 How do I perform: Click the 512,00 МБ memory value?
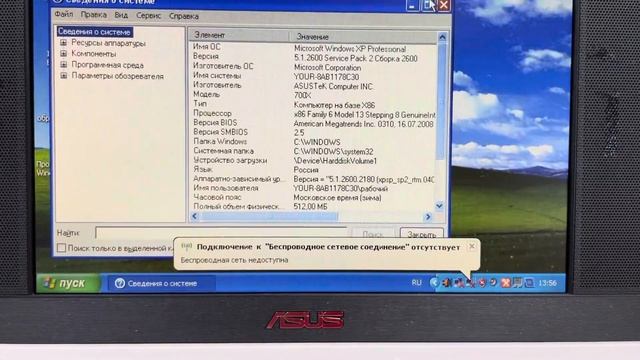coord(310,207)
